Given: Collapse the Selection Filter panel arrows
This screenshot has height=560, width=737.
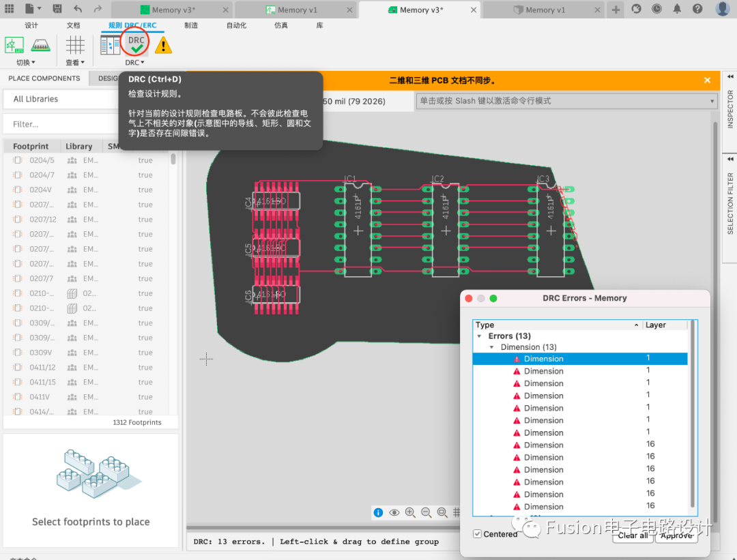Looking at the screenshot, I should pos(730,159).
